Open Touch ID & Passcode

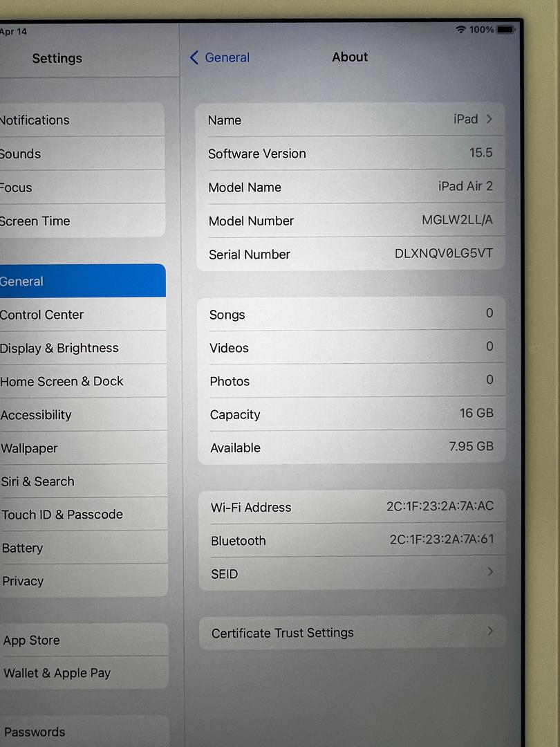click(84, 515)
